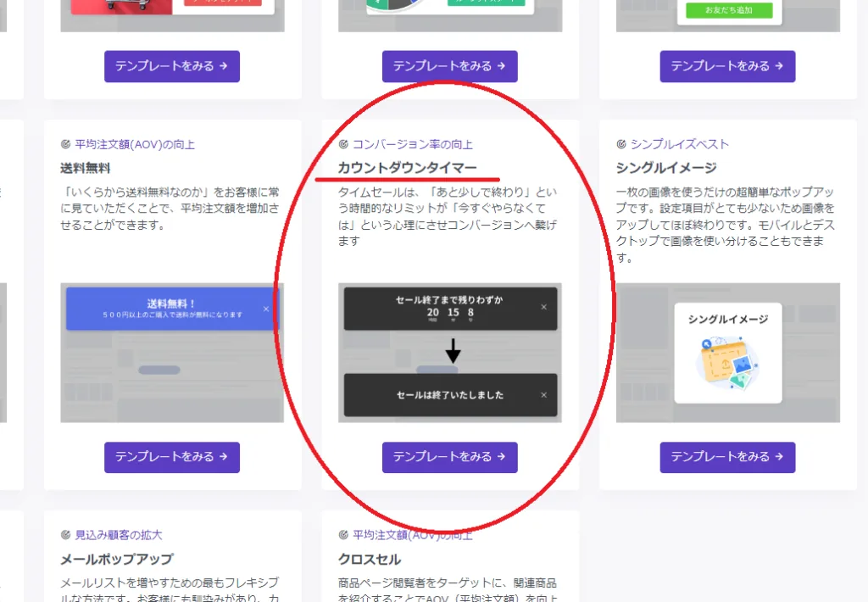Click the green お友だち追加 button preview

click(729, 10)
